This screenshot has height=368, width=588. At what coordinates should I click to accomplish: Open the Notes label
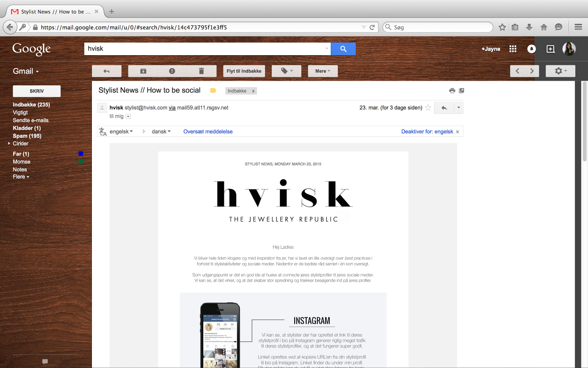point(20,170)
